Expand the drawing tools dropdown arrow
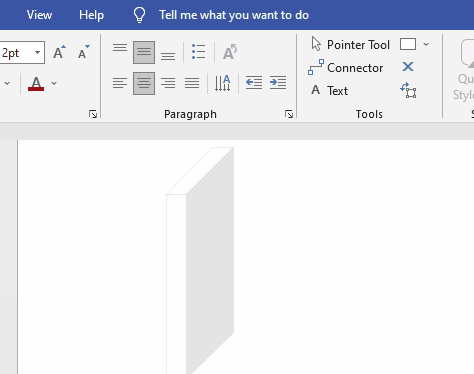This screenshot has width=474, height=374. 426,44
